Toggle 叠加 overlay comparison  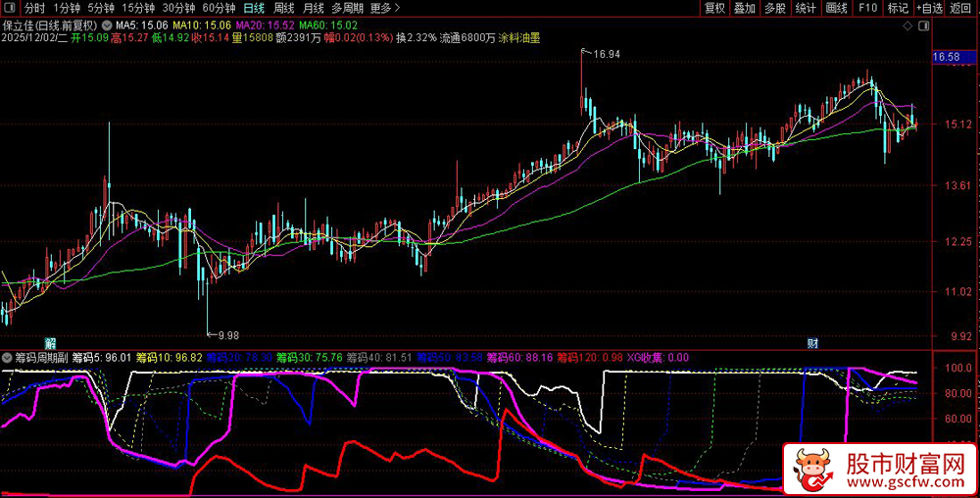[x=745, y=8]
